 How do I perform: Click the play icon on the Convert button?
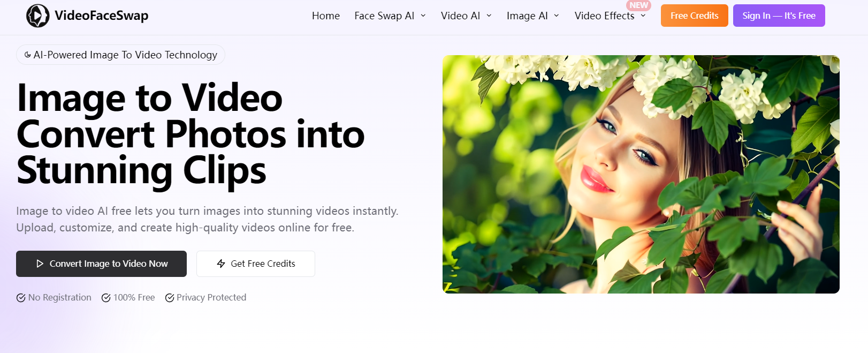(x=40, y=264)
